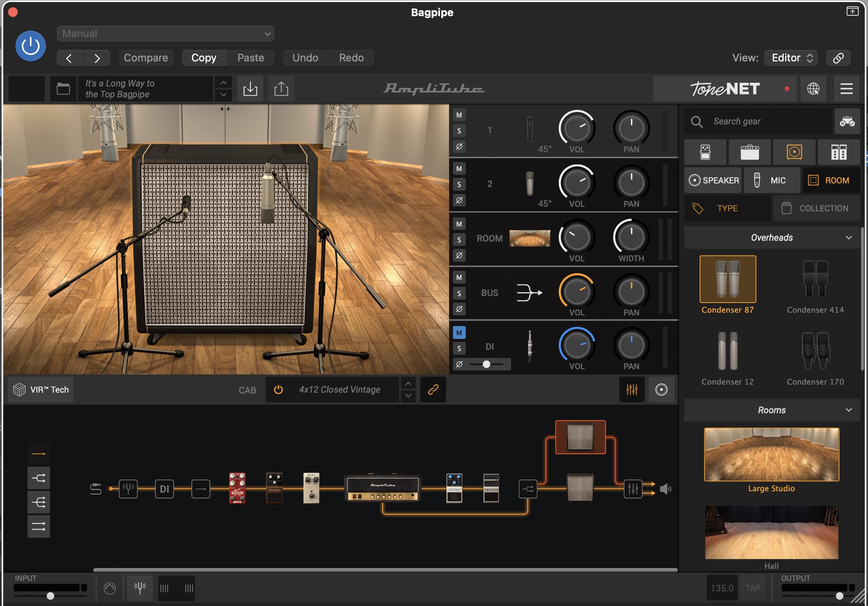Invert phase on mic channel 1
This screenshot has width=868, height=606.
click(x=459, y=147)
